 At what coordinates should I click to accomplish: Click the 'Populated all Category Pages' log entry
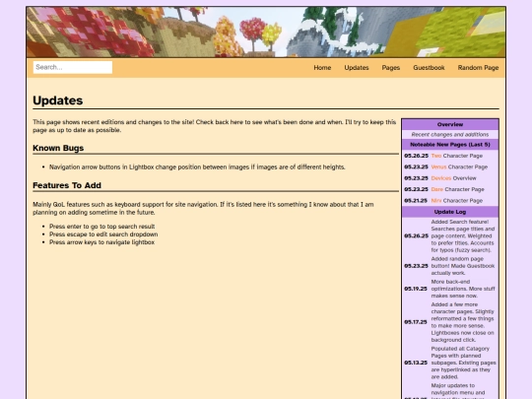tap(463, 363)
